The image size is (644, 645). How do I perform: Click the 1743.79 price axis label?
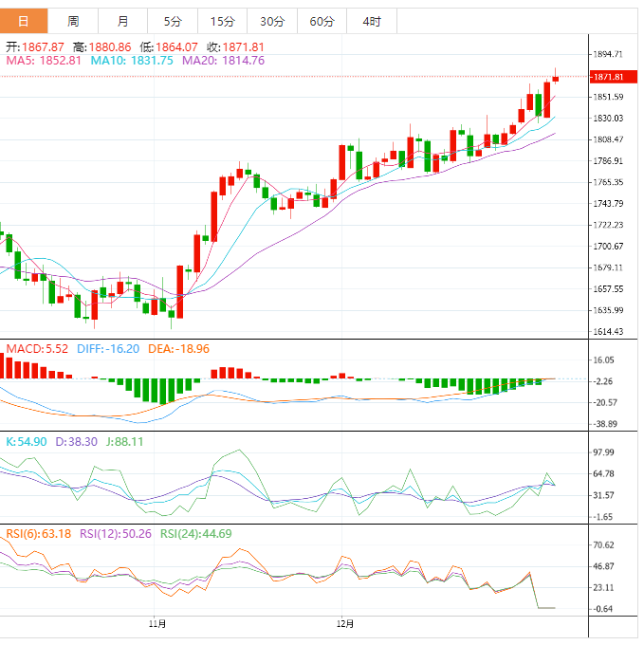point(608,204)
